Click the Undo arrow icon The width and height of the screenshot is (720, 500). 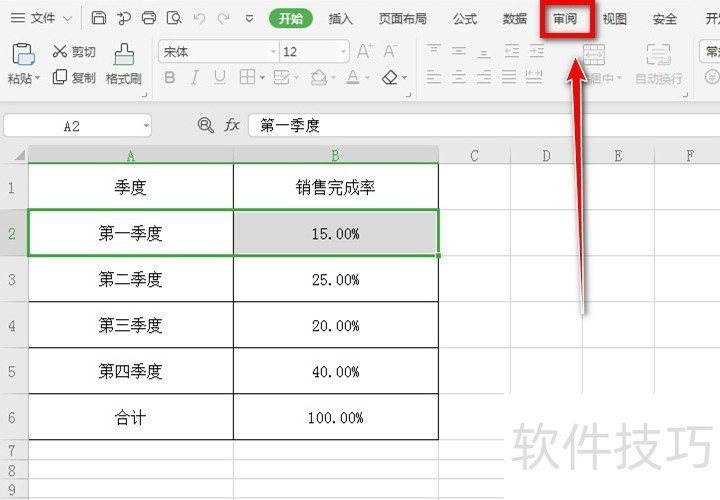[x=199, y=18]
